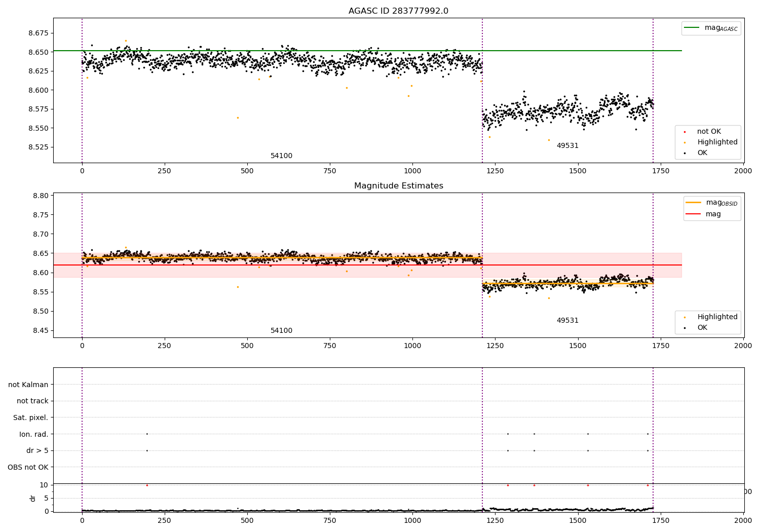Click the 'OBS not OK' row label
The width and height of the screenshot is (760, 532).
click(28, 467)
